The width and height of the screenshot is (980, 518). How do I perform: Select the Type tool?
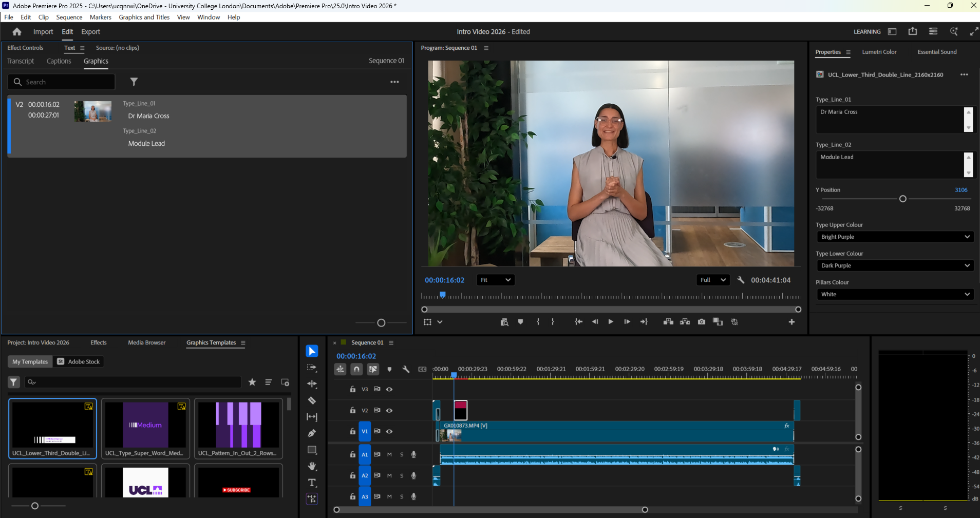tap(312, 483)
